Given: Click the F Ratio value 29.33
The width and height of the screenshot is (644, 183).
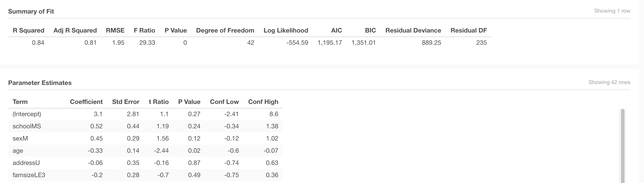Looking at the screenshot, I should [147, 43].
